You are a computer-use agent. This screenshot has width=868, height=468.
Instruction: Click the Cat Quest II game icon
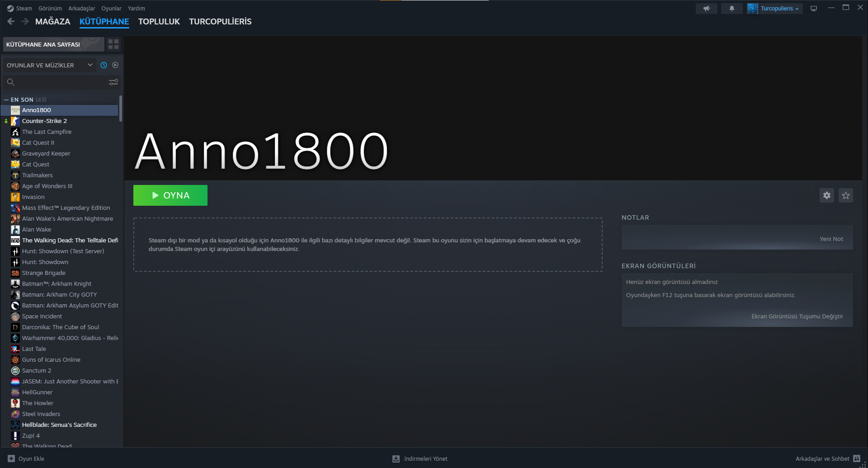pos(15,143)
